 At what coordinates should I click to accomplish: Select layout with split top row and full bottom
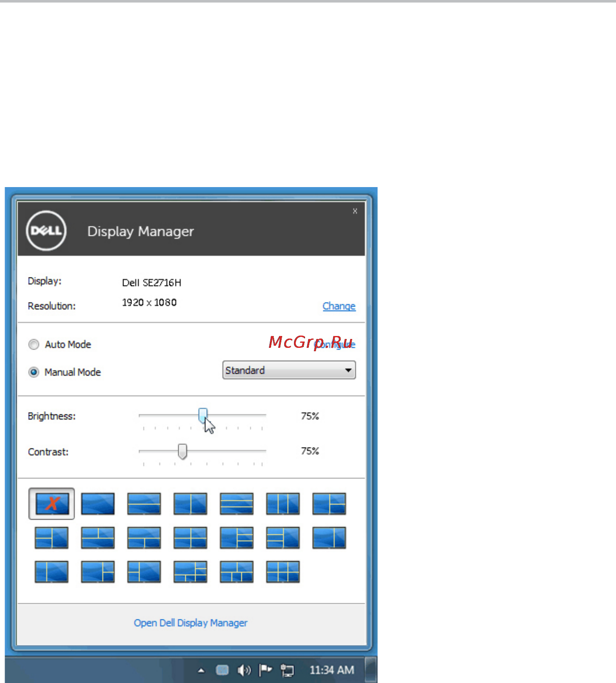click(x=98, y=538)
